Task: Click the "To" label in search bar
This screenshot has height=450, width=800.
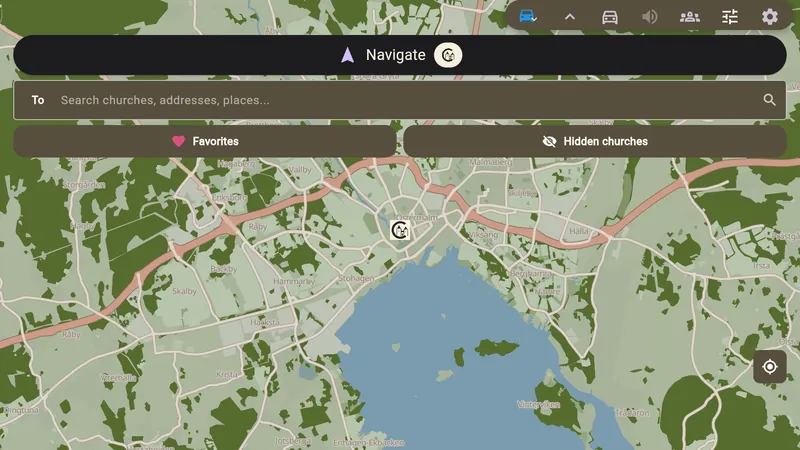Action: point(38,100)
